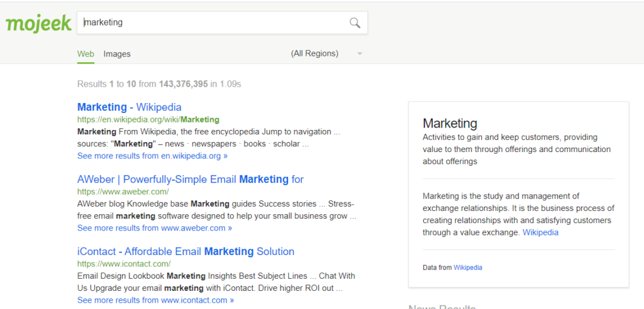The height and width of the screenshot is (309, 644).
Task: Click the 'Marketing is the study' paragraph
Action: point(518,214)
